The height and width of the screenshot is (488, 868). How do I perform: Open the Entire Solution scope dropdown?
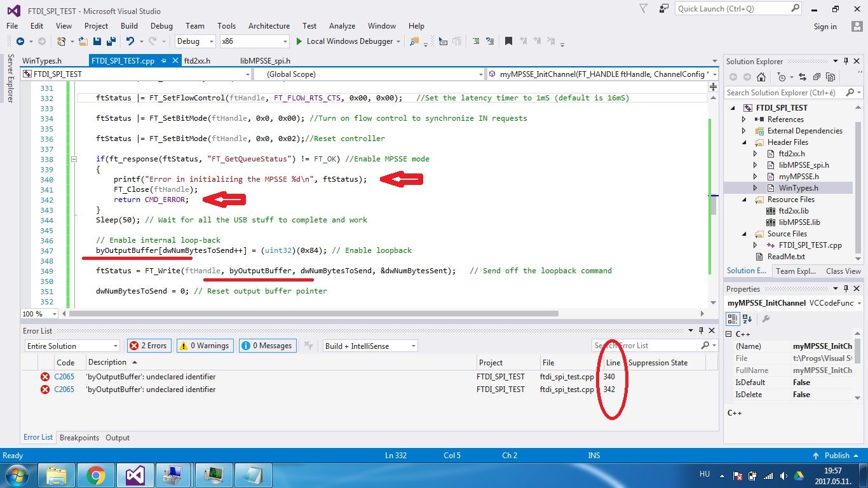pos(72,346)
